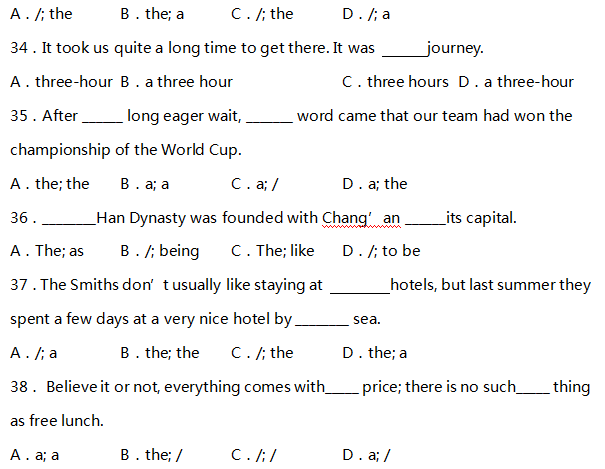Screen dimensions: 605x469
Task: Choose answer A 'three-hour' under question 34
Action: [x=61, y=82]
